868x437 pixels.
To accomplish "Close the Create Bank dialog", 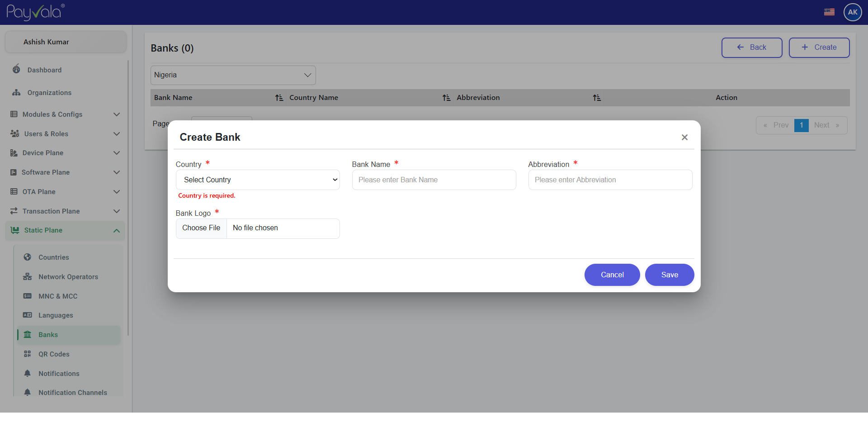I will (684, 137).
